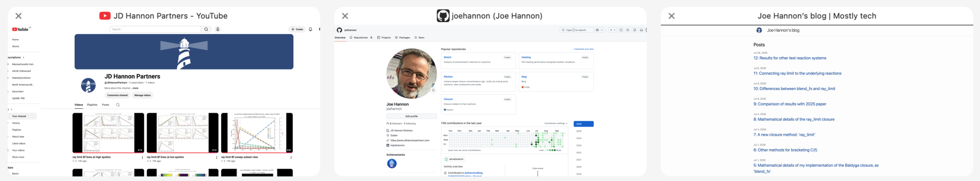Click the blog avatar icon beside 'Joe Hannon's blog'
This screenshot has height=181, width=980.
tap(759, 30)
